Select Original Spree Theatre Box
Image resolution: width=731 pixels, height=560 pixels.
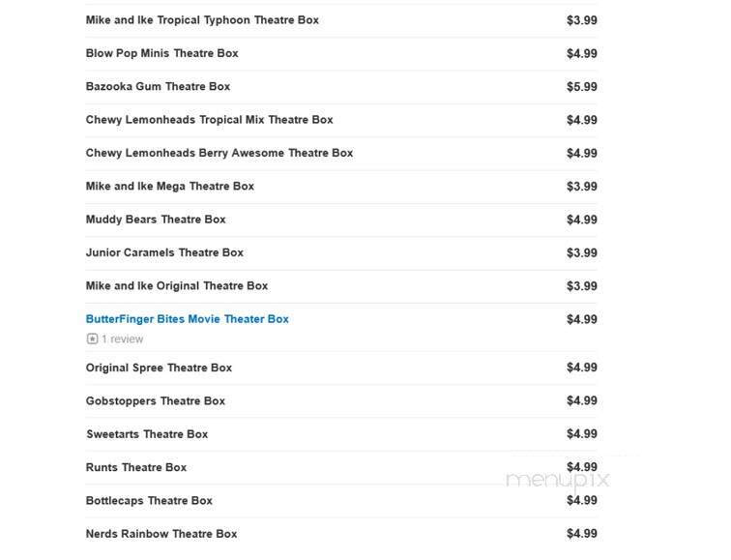click(x=159, y=368)
